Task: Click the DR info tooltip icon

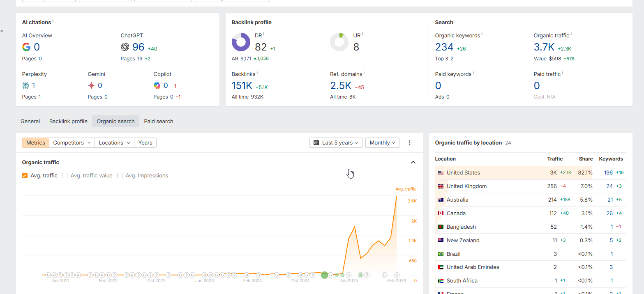Action: 264,34
